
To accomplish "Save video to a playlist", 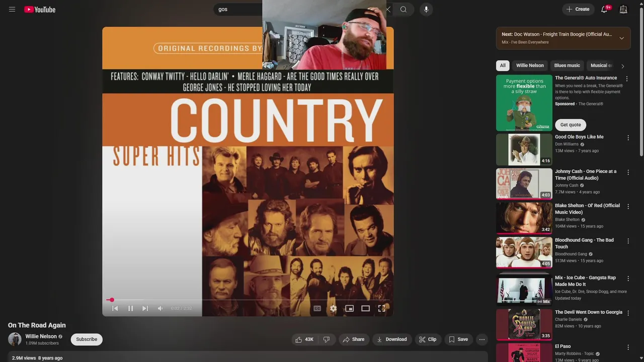I will 458,339.
